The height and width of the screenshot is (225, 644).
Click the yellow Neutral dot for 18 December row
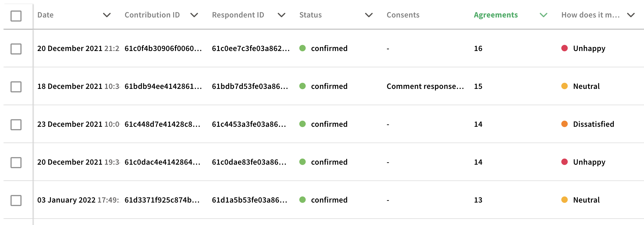pyautogui.click(x=565, y=86)
